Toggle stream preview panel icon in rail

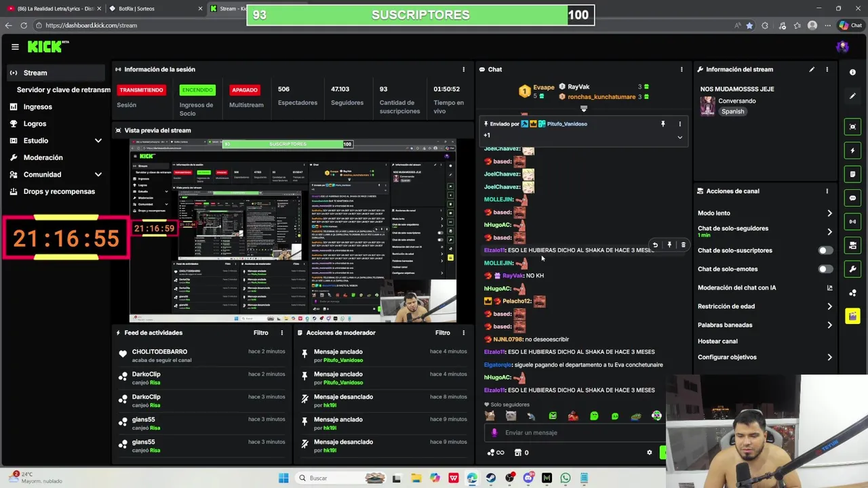click(x=852, y=127)
